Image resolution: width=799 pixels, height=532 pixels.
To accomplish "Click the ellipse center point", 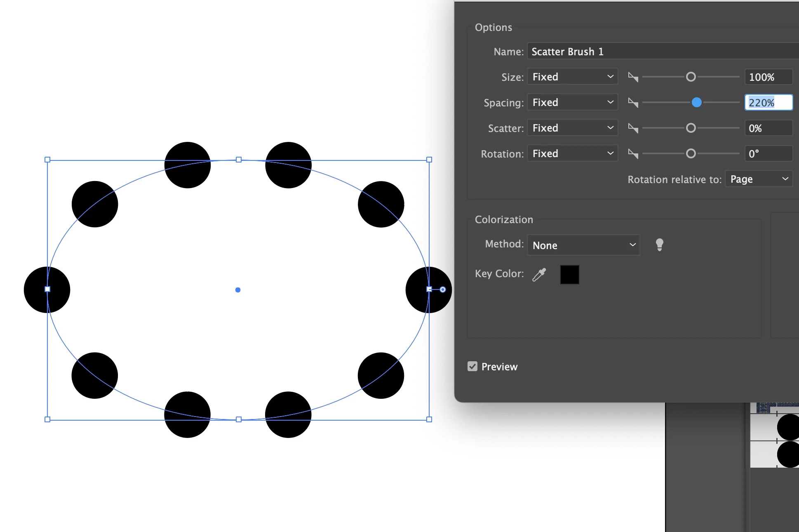I will tap(238, 290).
